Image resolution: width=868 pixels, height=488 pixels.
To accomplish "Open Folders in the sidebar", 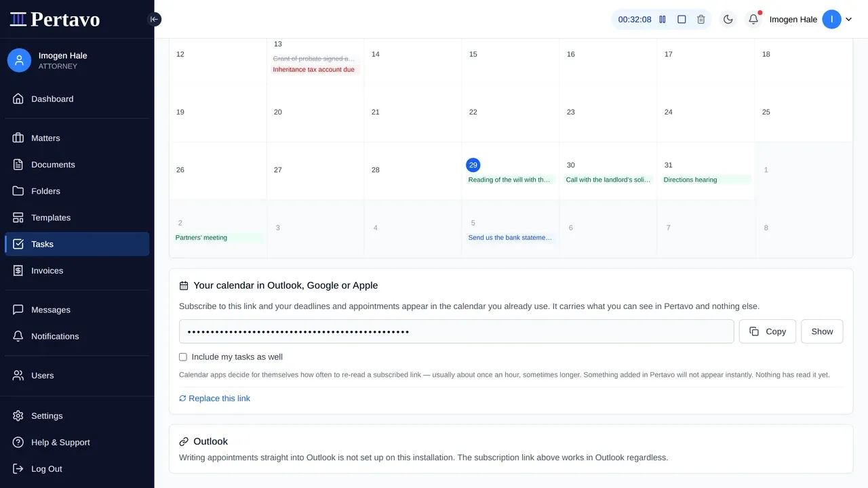I will [77, 191].
